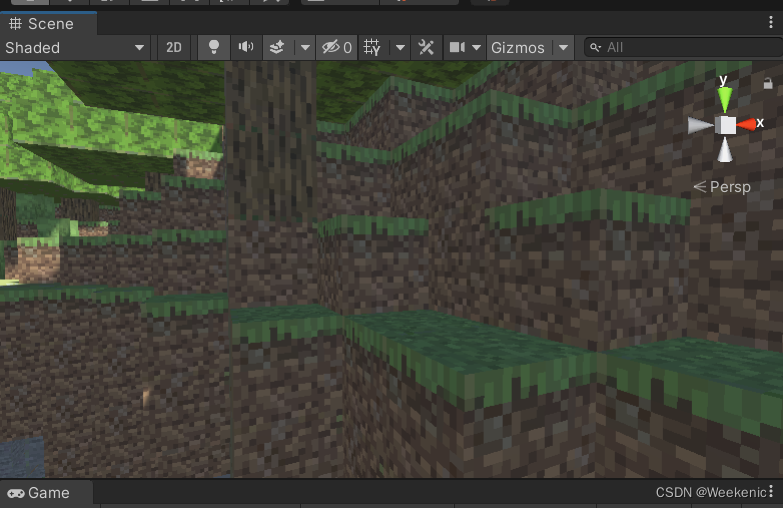The width and height of the screenshot is (783, 508).
Task: Switch to the Game tab
Action: (46, 493)
